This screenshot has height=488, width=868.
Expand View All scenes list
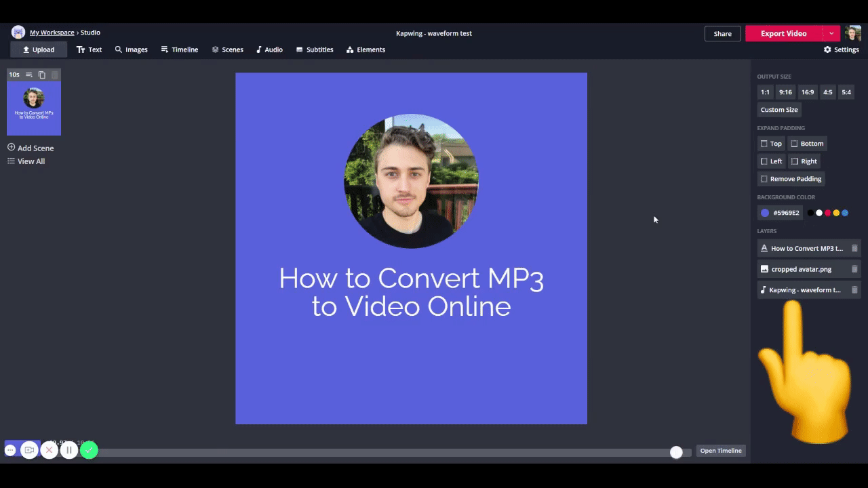[26, 161]
